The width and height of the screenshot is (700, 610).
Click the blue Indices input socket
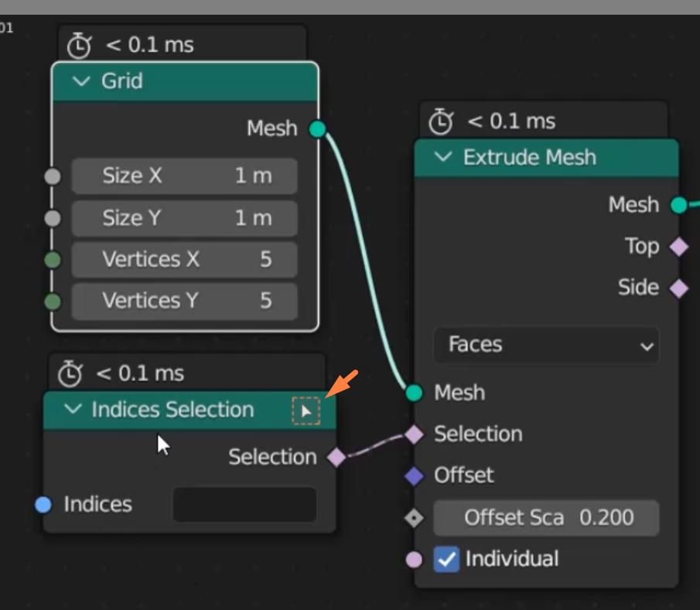pos(43,505)
